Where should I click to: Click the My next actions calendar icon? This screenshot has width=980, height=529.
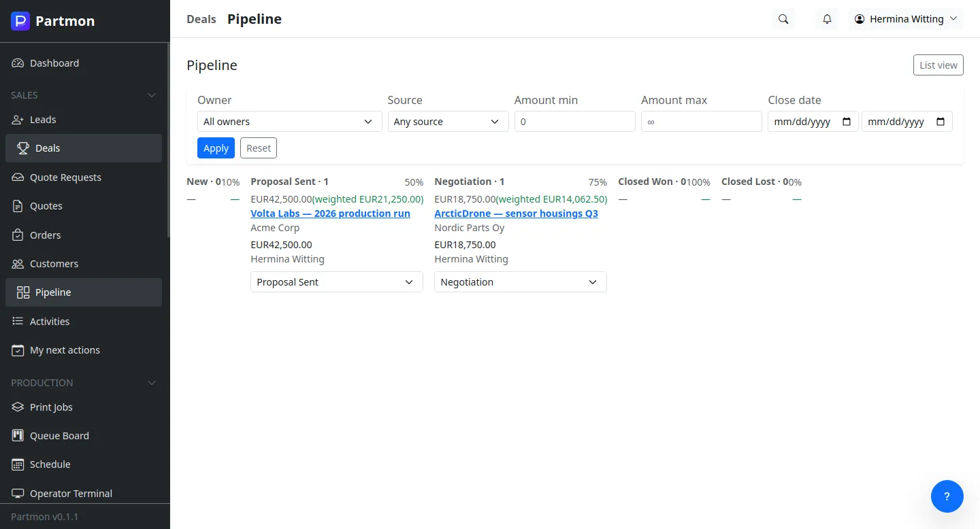point(18,350)
